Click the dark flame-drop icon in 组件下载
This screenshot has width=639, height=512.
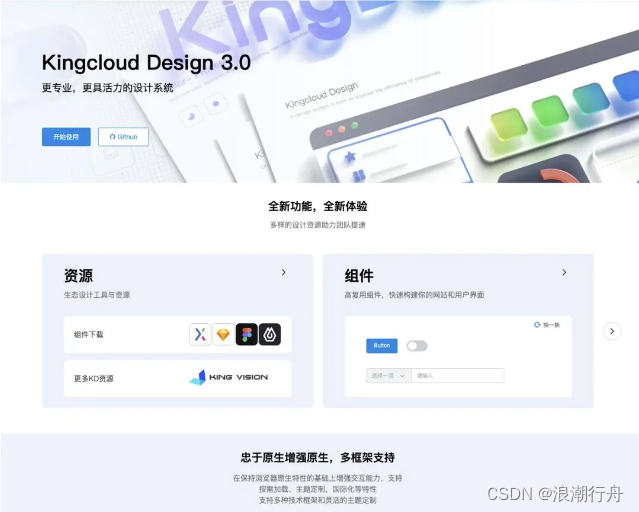pos(270,334)
